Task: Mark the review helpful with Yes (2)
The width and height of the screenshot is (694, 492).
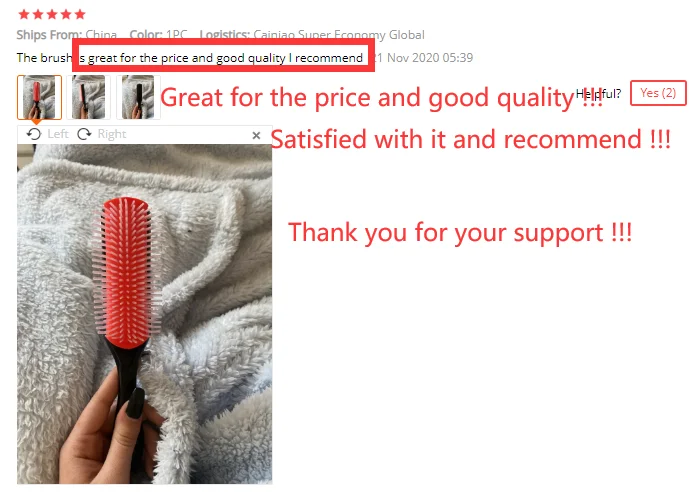Action: [658, 93]
